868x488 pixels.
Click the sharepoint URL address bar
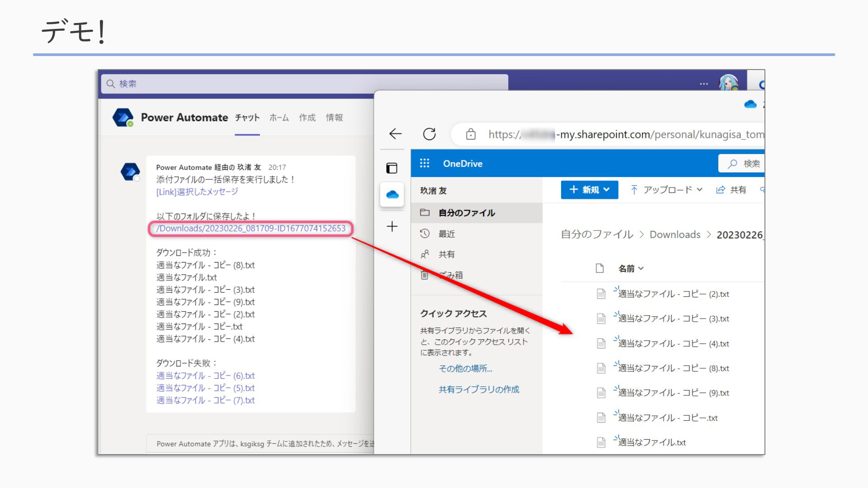(x=608, y=134)
